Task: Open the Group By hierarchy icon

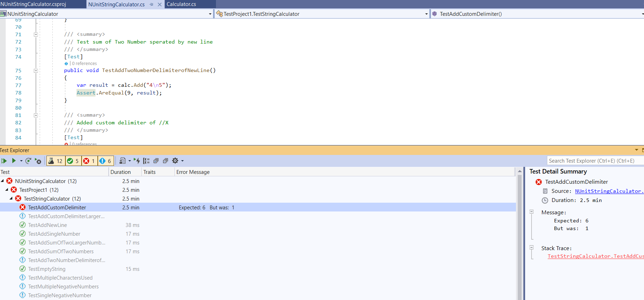Action: [146, 161]
